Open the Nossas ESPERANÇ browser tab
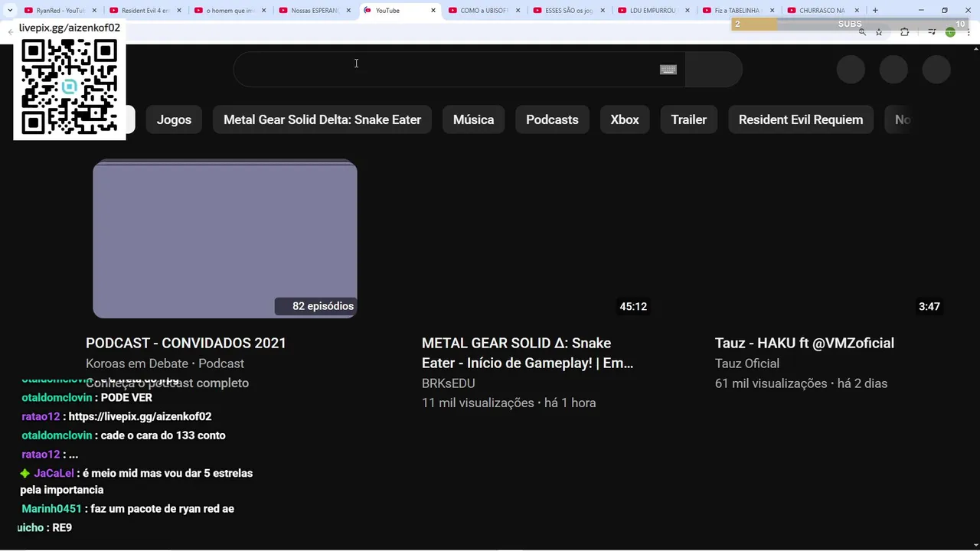The height and width of the screenshot is (551, 980). pyautogui.click(x=315, y=11)
